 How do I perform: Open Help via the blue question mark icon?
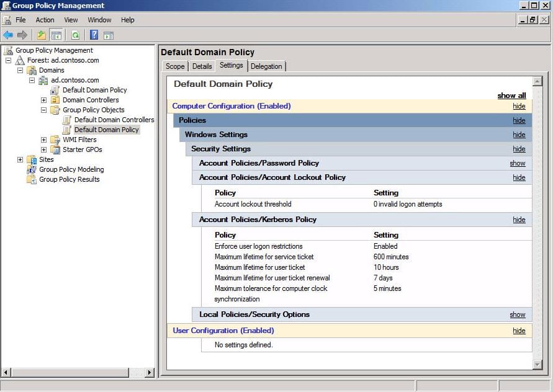coord(94,35)
